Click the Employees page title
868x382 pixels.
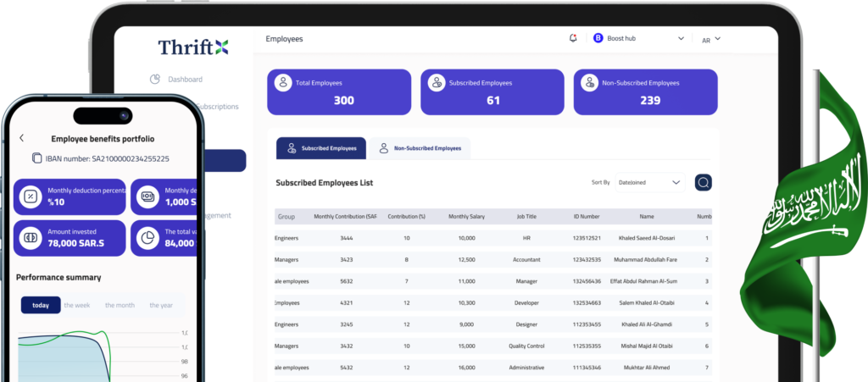285,39
